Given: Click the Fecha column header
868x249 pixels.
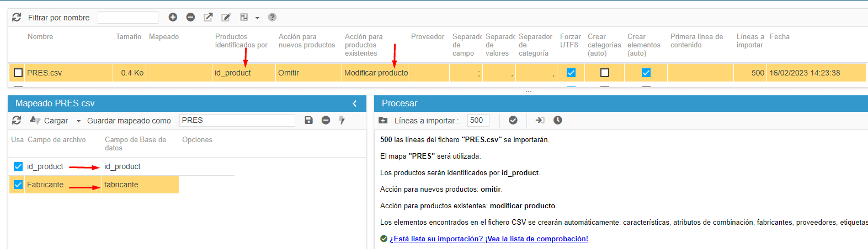Looking at the screenshot, I should [x=779, y=37].
